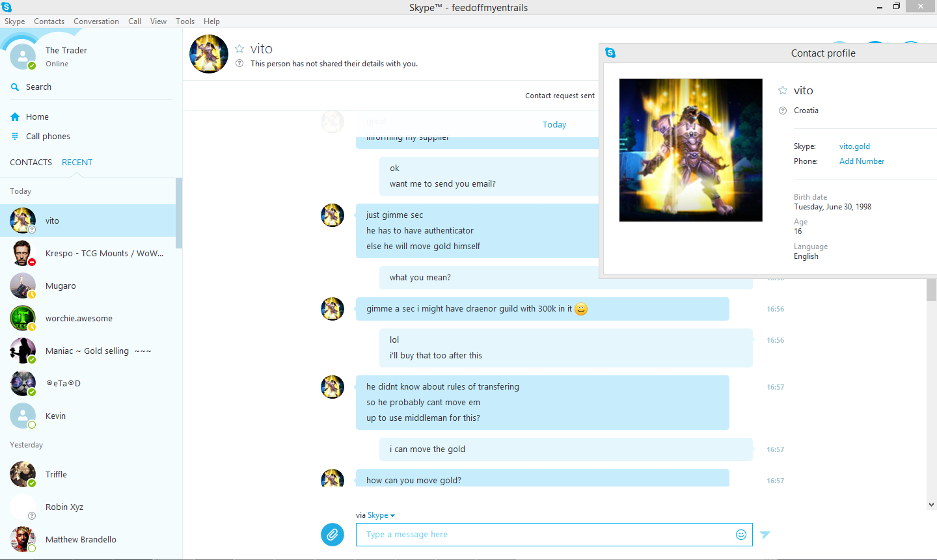Viewport: 937px width, 560px height.
Task: Open the Conversation menu
Action: (96, 21)
